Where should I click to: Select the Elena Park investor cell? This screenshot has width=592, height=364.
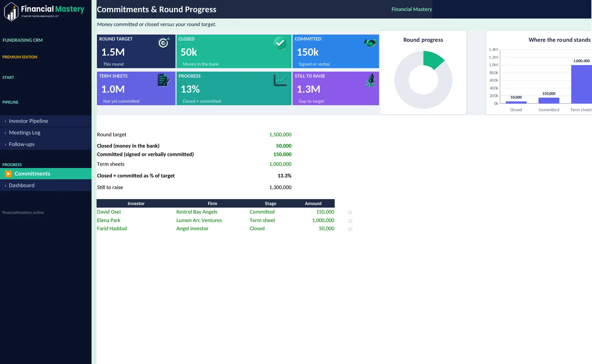tap(136, 220)
